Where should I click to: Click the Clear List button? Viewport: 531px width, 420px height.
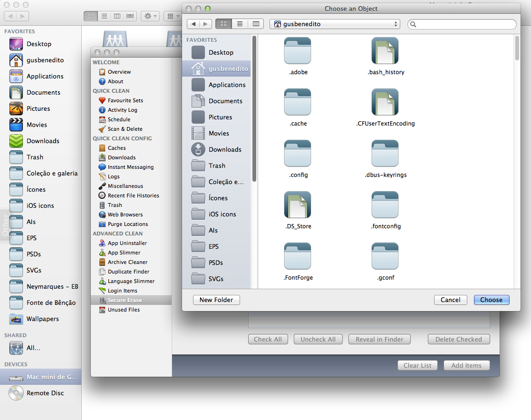pos(417,365)
